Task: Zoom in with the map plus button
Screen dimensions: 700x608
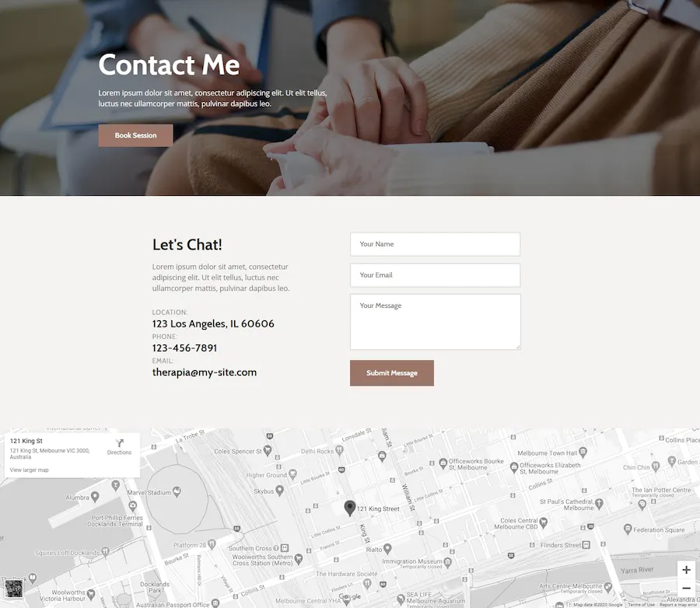Action: coord(686,570)
